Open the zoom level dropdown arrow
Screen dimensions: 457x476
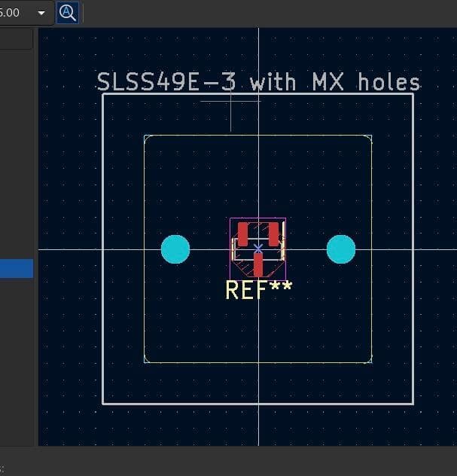click(x=41, y=13)
